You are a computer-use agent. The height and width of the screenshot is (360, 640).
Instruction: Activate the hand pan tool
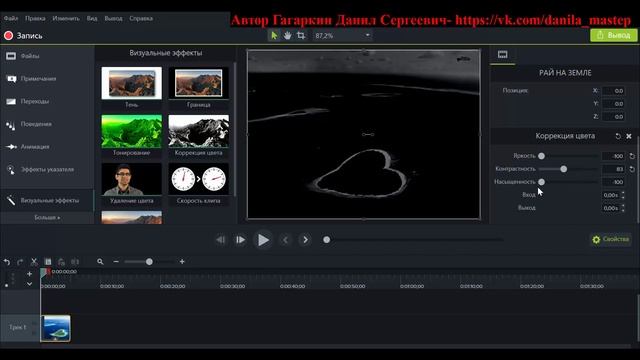287,36
